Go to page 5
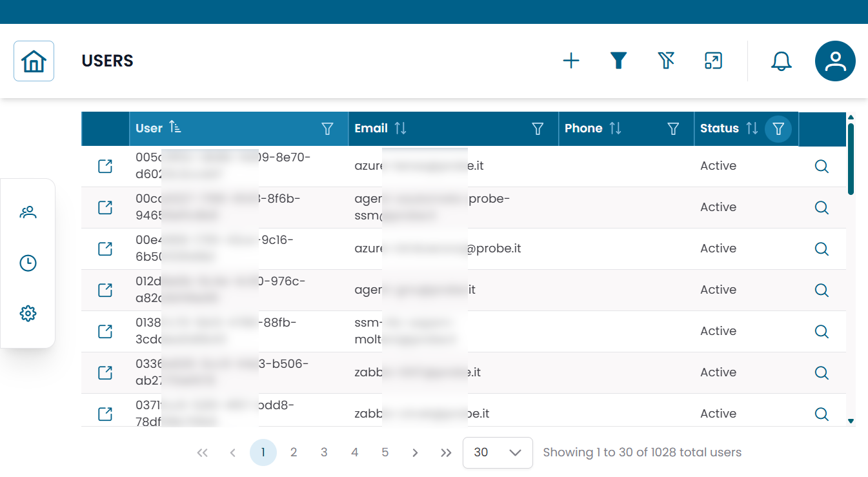This screenshot has height=477, width=868. (x=385, y=452)
